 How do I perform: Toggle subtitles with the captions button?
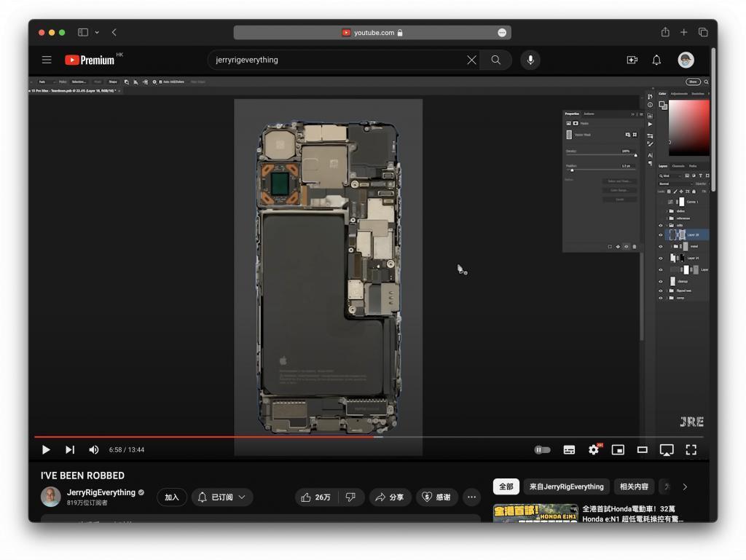point(569,450)
